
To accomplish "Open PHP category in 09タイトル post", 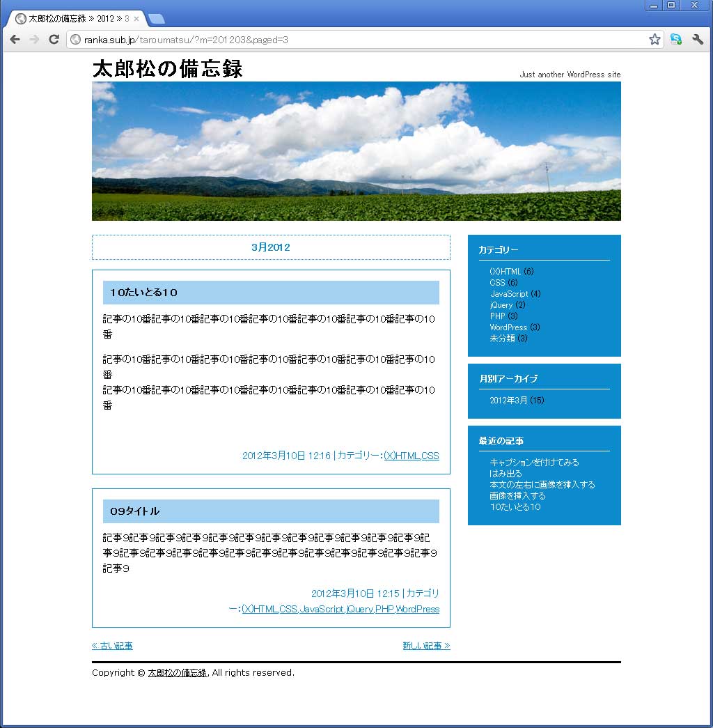I will (x=384, y=609).
